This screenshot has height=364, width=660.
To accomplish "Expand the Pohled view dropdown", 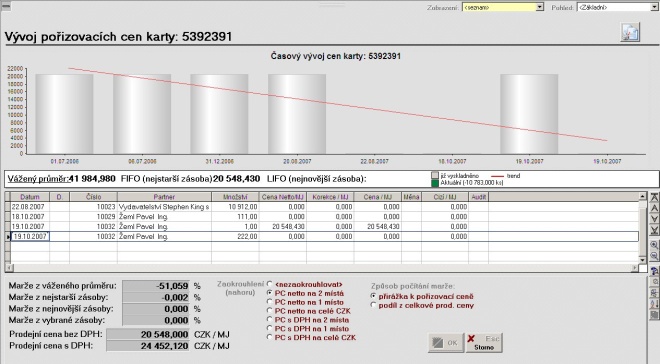I will (x=655, y=7).
